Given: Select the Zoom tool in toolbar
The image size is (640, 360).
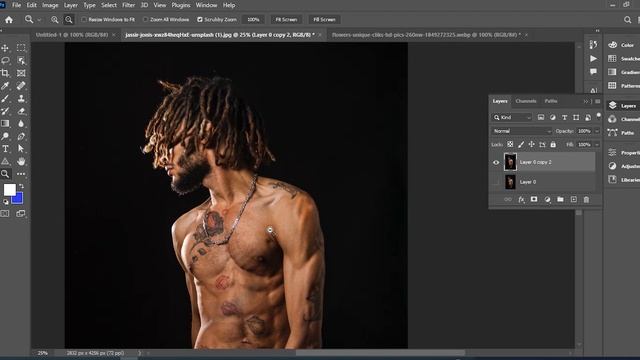Looking at the screenshot, I should 5,174.
